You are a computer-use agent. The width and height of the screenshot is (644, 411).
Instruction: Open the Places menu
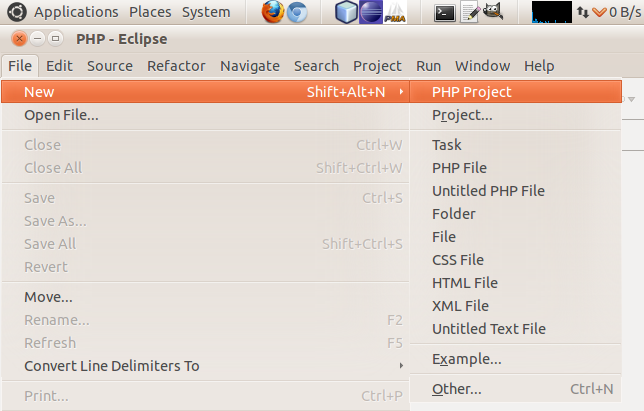point(150,12)
